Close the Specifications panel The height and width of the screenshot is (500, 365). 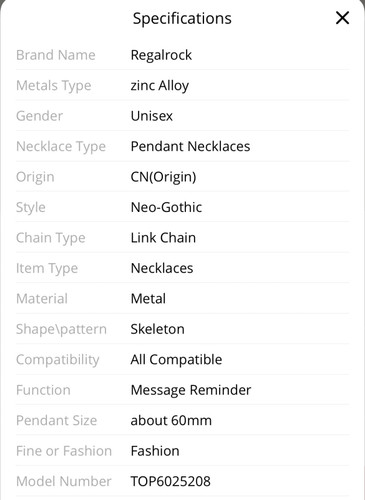tap(342, 18)
